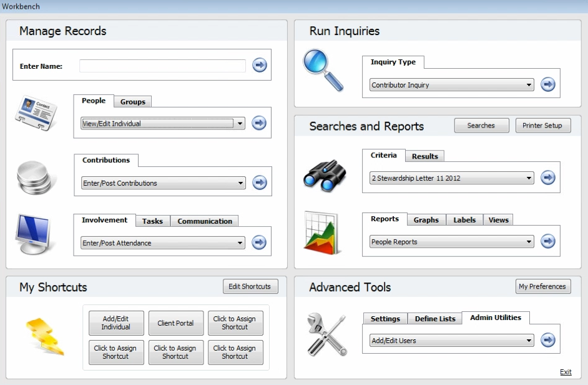Click the wrench and screwdriver tools icon
This screenshot has width=588, height=385.
(x=326, y=334)
